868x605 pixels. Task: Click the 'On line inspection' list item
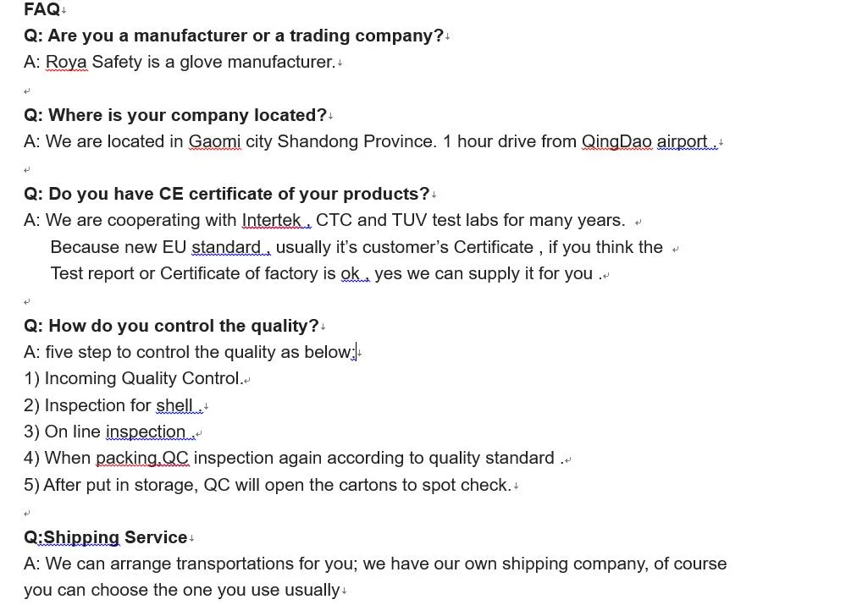click(109, 432)
